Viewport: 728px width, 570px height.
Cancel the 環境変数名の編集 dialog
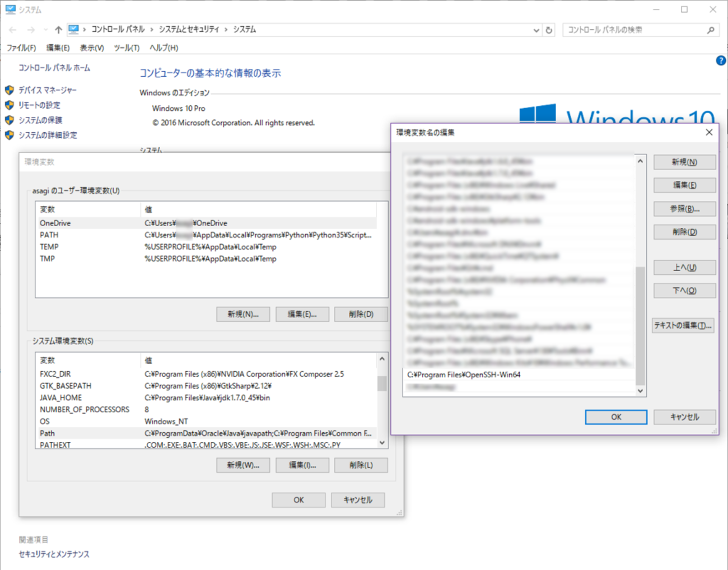pos(684,417)
